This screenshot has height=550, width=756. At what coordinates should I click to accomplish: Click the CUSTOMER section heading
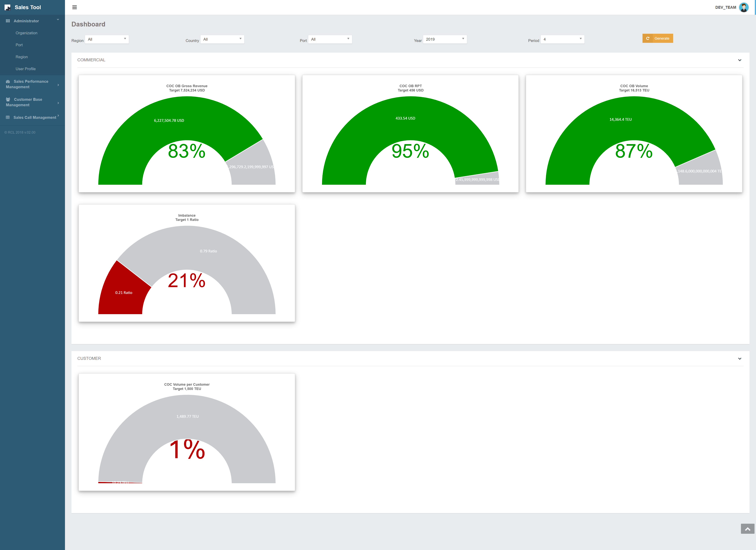click(89, 358)
